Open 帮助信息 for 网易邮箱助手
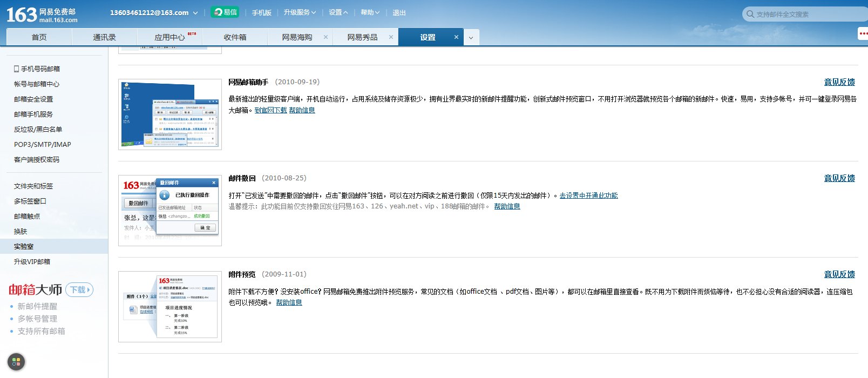The image size is (868, 378). tap(302, 110)
